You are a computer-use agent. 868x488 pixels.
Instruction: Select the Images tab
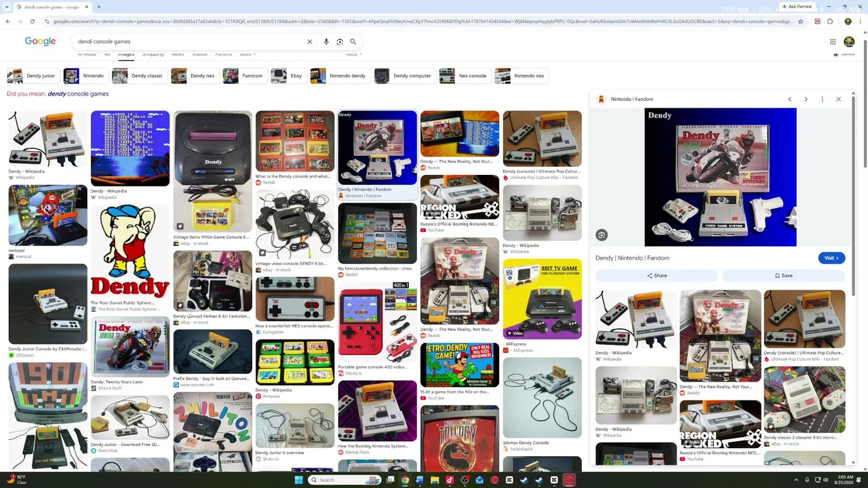[126, 54]
